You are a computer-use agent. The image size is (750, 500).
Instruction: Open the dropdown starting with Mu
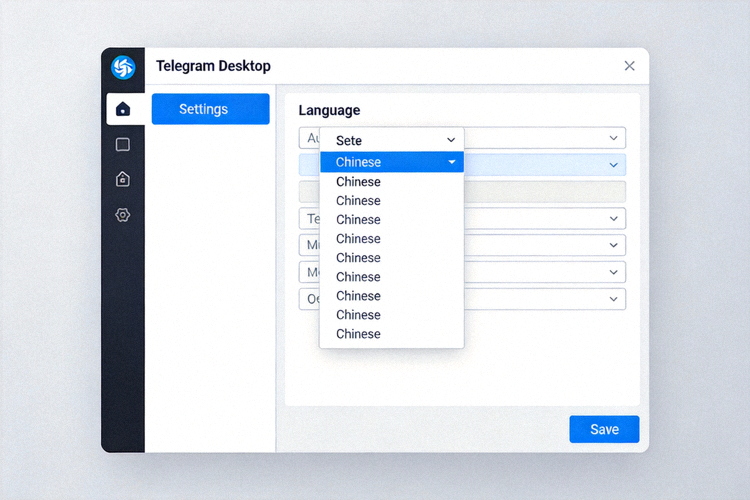[x=613, y=245]
